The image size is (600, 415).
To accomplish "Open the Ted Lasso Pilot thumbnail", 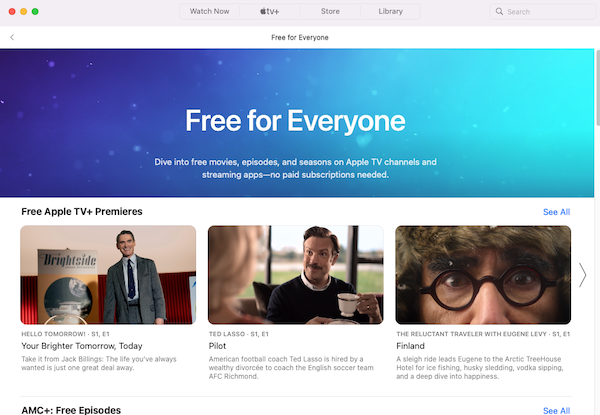I will pyautogui.click(x=296, y=275).
